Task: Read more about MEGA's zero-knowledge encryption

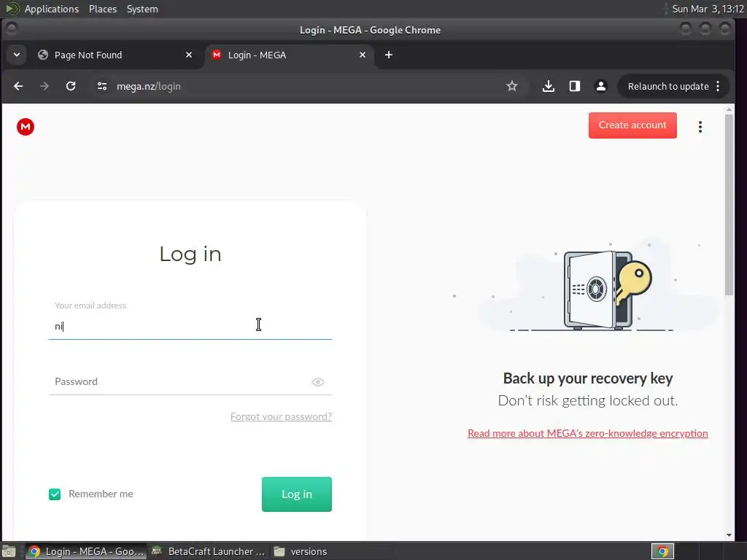Action: [588, 433]
